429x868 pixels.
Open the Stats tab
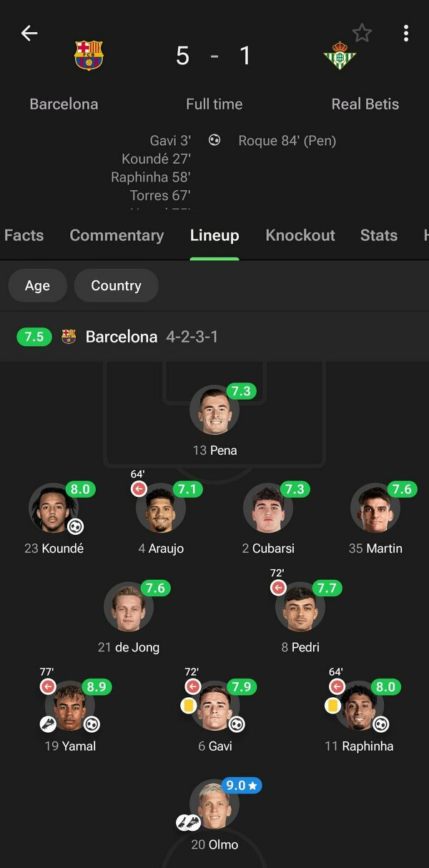point(378,235)
